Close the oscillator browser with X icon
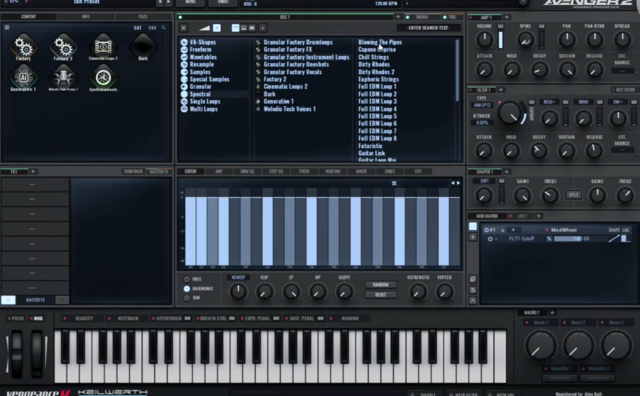The height and width of the screenshot is (396, 640). click(183, 28)
